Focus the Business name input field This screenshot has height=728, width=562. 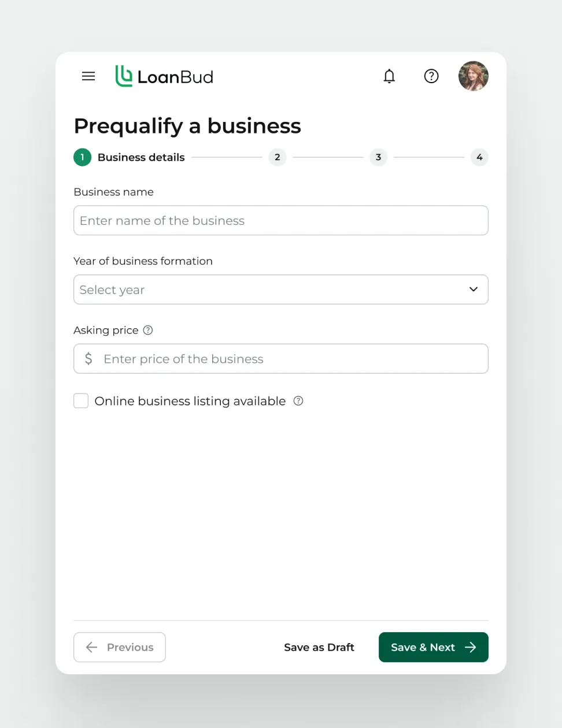pos(280,221)
